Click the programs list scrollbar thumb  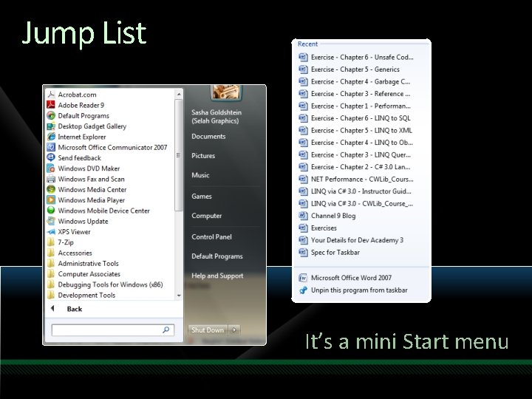point(179,154)
